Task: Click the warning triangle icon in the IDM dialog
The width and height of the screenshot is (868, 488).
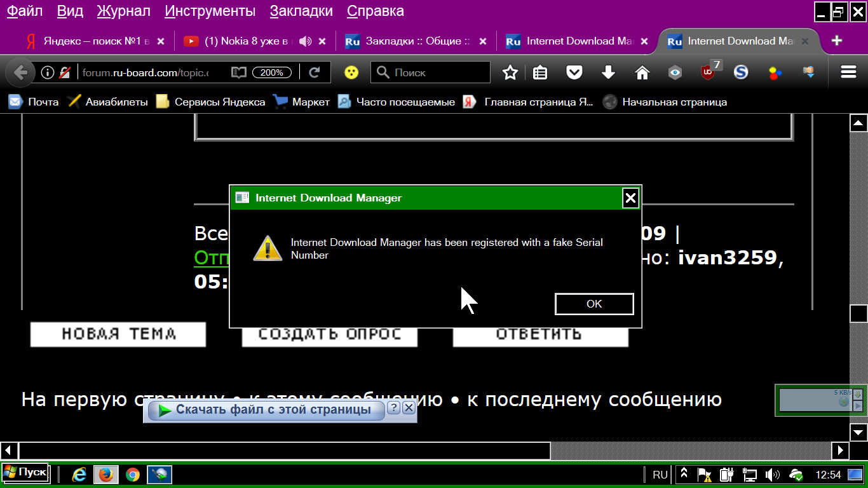Action: 268,248
